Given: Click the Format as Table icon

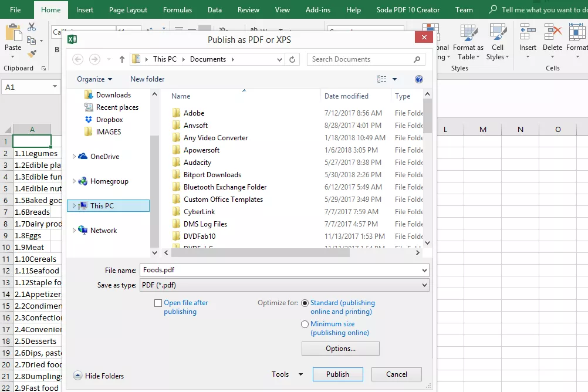Looking at the screenshot, I should click(x=468, y=33).
